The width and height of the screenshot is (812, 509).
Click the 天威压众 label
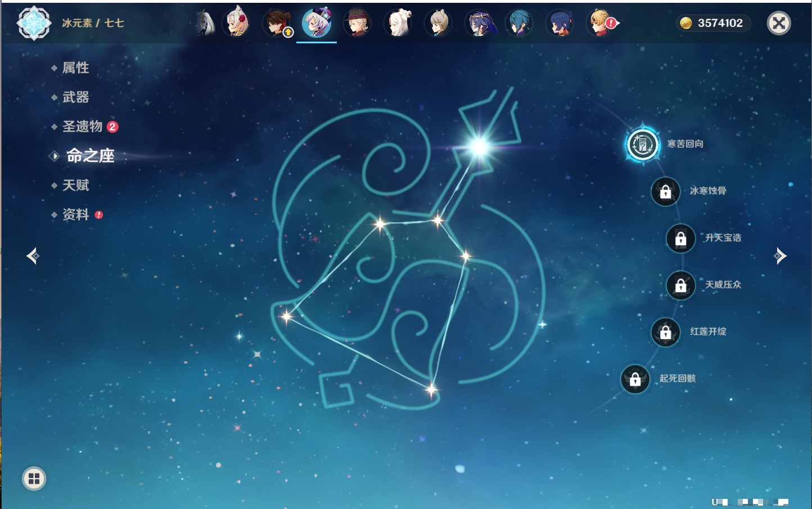(x=723, y=285)
